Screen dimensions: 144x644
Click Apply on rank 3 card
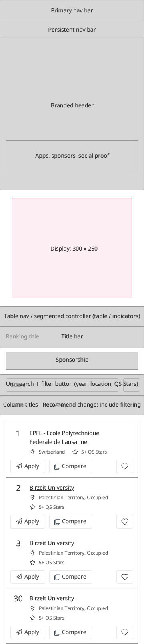coord(28,577)
